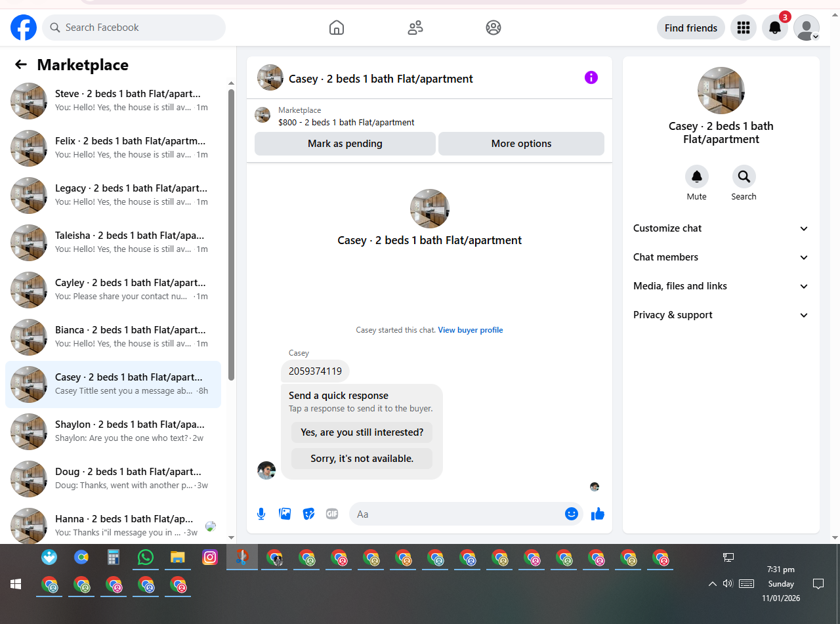840x624 pixels.
Task: Click the conversation list scrollbar
Action: pyautogui.click(x=231, y=234)
